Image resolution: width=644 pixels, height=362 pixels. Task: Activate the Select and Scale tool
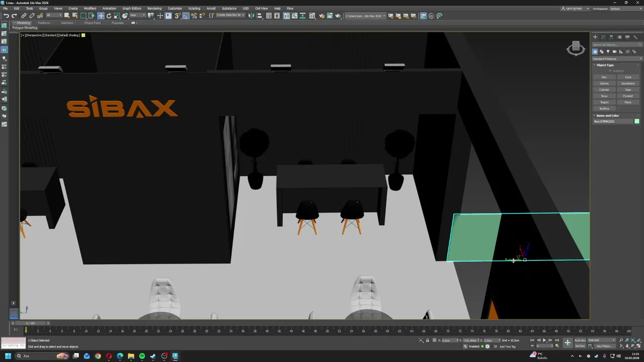pos(117,16)
